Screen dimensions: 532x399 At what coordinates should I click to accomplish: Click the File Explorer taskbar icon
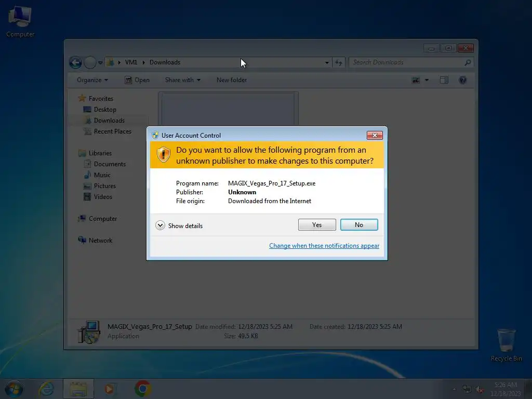pyautogui.click(x=78, y=389)
